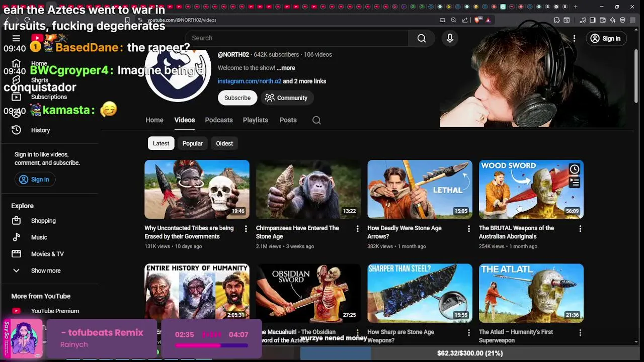The width and height of the screenshot is (644, 362).
Task: Click title The BRUTAL Weapons of Australian Aboriginals
Action: click(516, 232)
